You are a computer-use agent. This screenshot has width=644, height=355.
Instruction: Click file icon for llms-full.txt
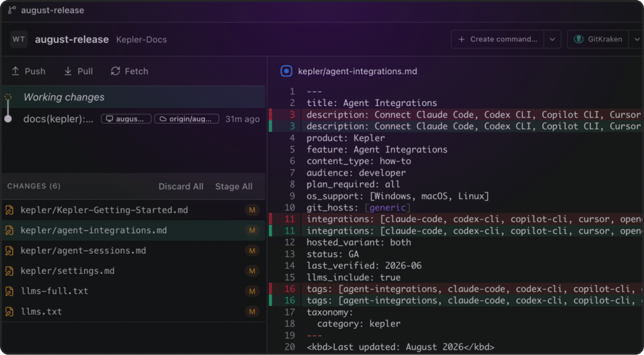click(9, 292)
